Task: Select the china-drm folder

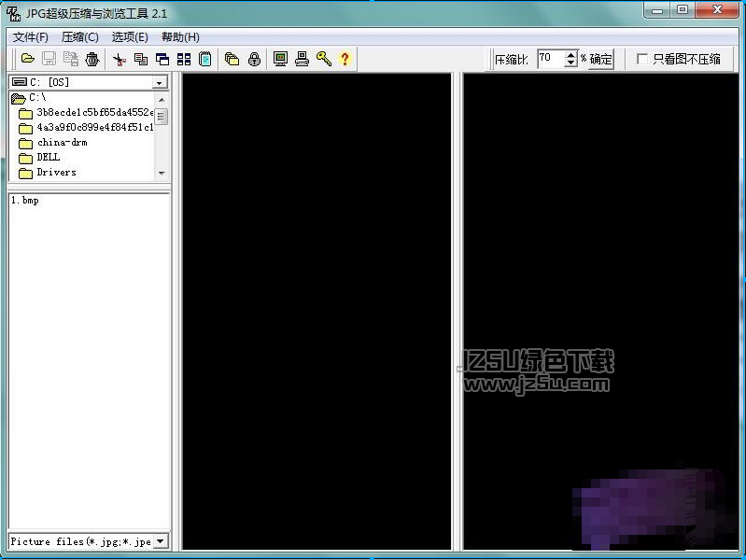Action: (53, 142)
